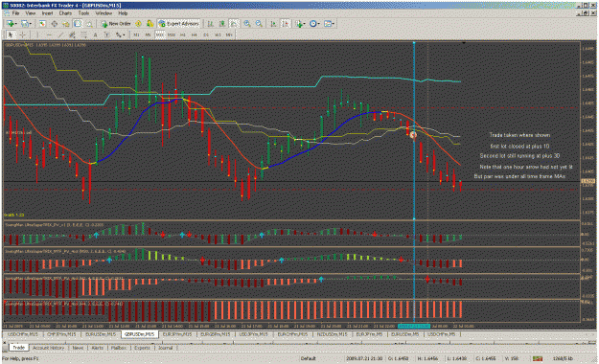Viewport: 599px width, 364px height.
Task: Open the View menu
Action: (x=30, y=13)
